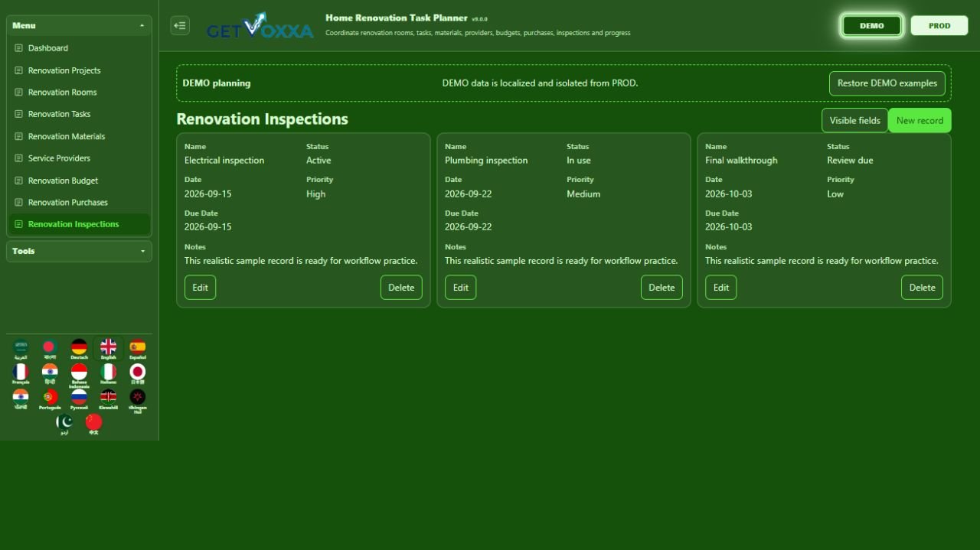
Task: Delete the Final walkthrough record
Action: click(x=922, y=288)
